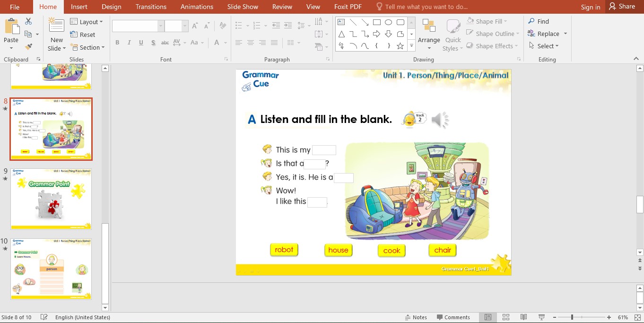This screenshot has height=323, width=644.
Task: Click the Format Painter brush icon
Action: tap(28, 46)
